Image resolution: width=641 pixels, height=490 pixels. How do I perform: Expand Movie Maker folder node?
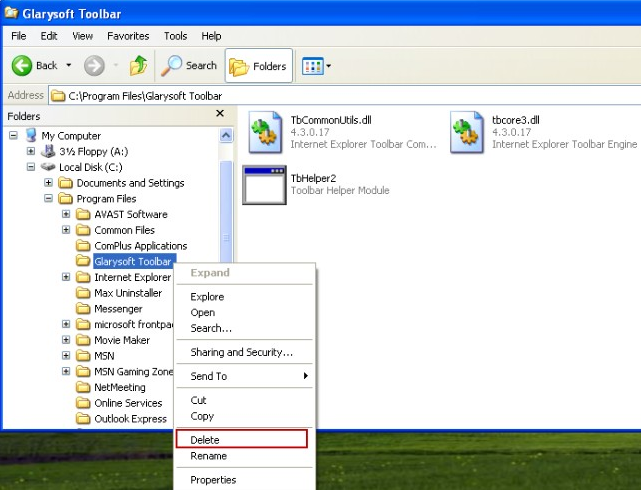pyautogui.click(x=66, y=340)
